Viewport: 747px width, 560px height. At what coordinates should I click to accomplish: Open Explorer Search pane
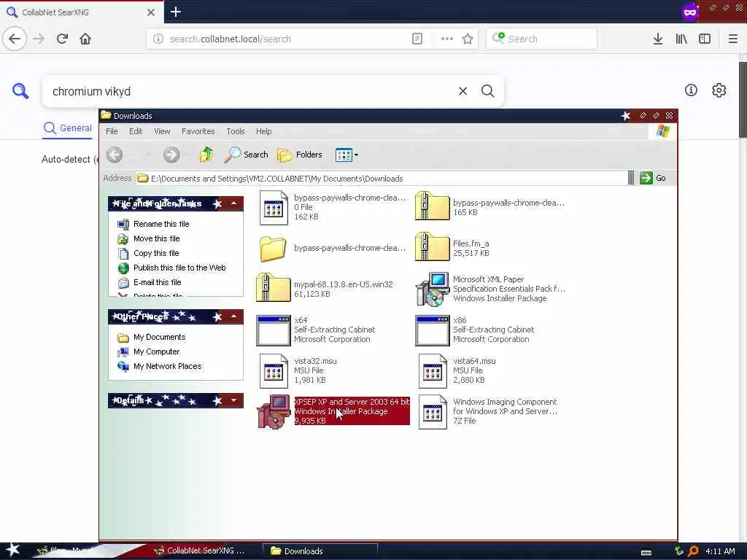[x=247, y=155]
